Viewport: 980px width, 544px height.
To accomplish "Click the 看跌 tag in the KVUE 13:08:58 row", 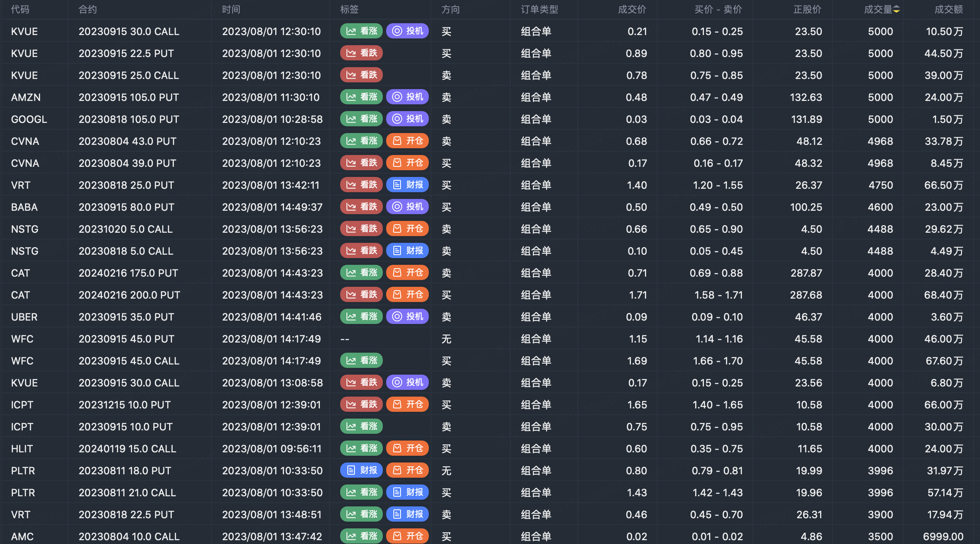I will tap(362, 382).
